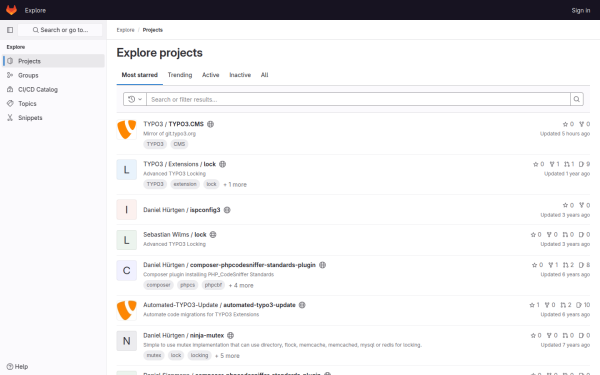Open TYPO3 / TYPO3.CMS project
Viewport: 600px width, 375px height.
pyautogui.click(x=174, y=124)
